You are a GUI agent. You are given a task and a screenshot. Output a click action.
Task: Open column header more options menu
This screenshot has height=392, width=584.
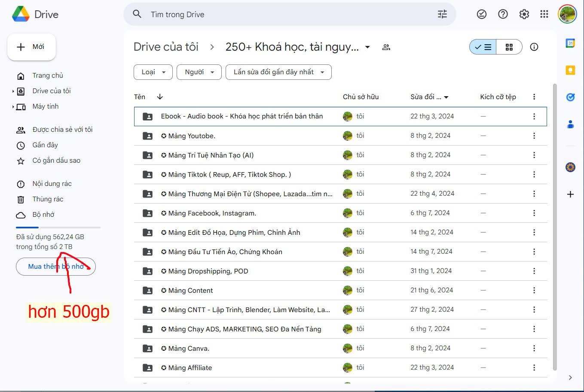click(534, 97)
